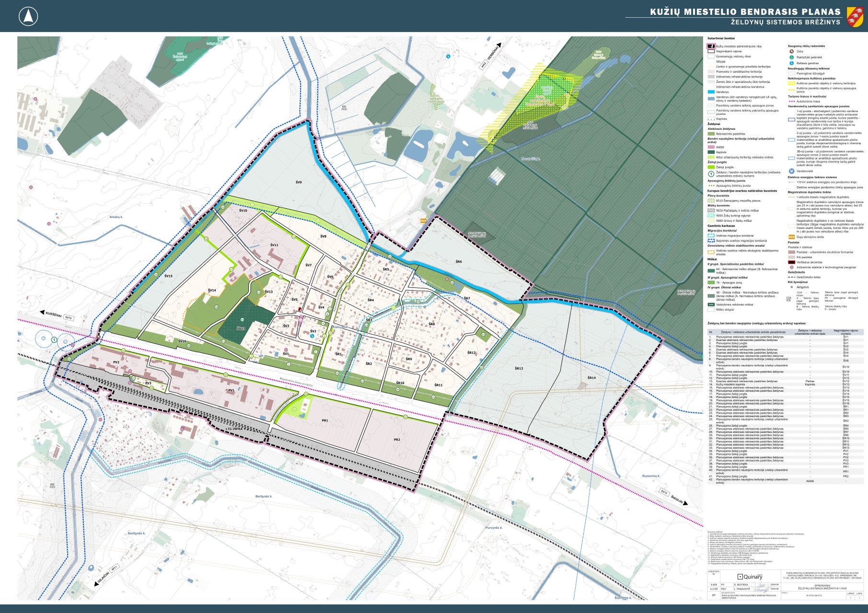Click the 'PR2' zone label on the map
Viewport: 868px width, 613px height.
point(397,440)
